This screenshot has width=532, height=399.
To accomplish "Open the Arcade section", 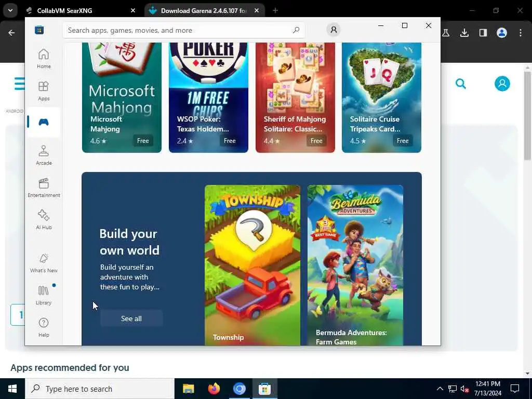I will tap(44, 155).
